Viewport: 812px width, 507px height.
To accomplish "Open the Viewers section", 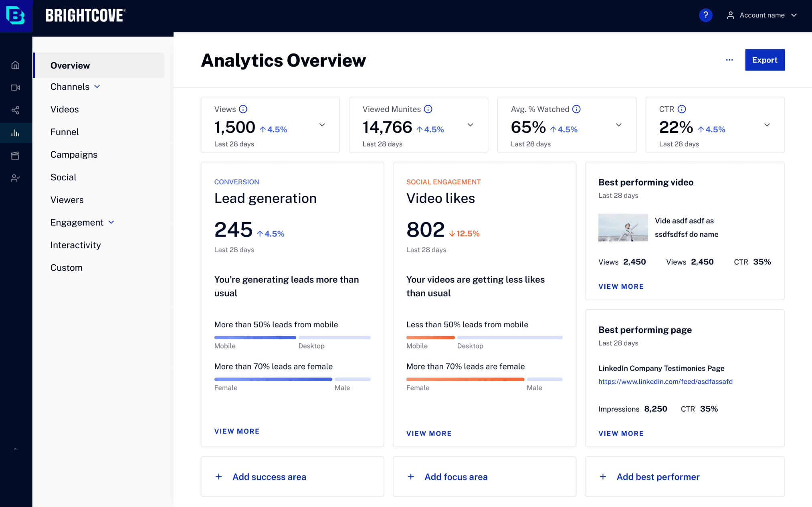I will pyautogui.click(x=67, y=200).
